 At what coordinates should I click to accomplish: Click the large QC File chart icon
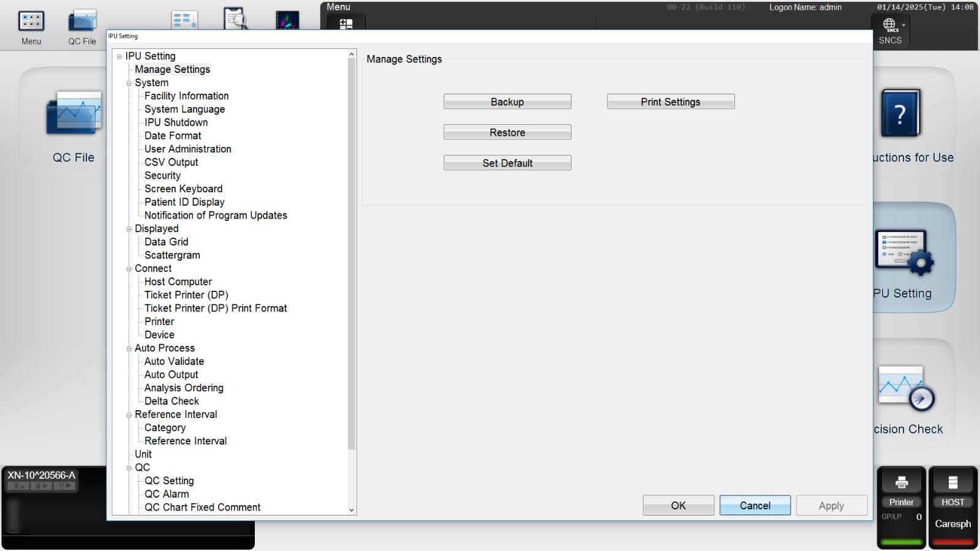pos(73,113)
